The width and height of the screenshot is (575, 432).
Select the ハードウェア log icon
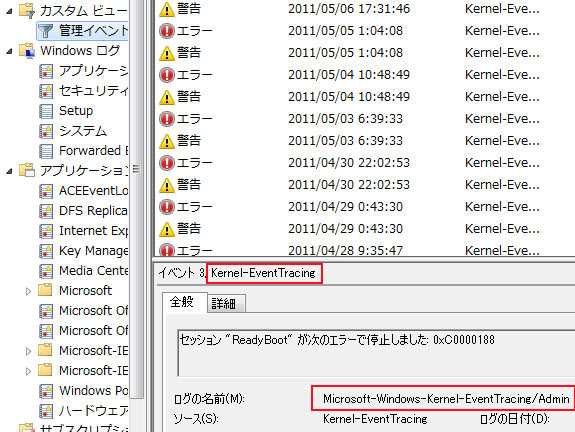point(46,411)
